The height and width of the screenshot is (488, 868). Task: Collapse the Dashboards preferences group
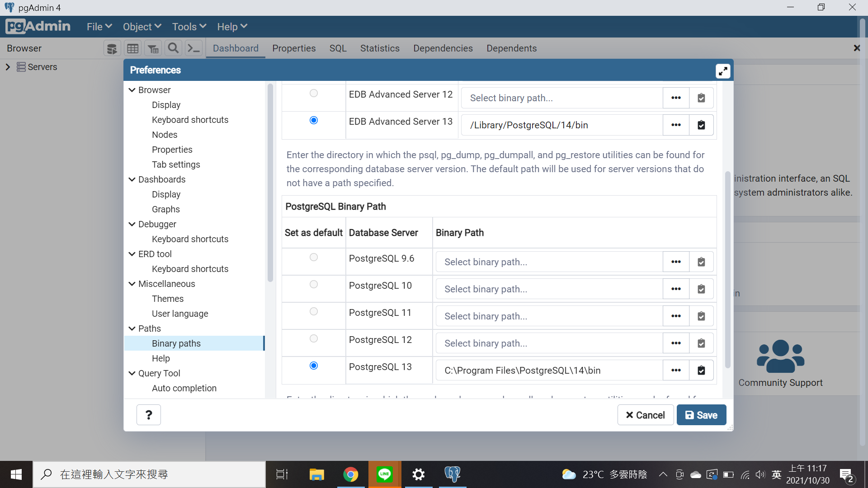(x=132, y=179)
